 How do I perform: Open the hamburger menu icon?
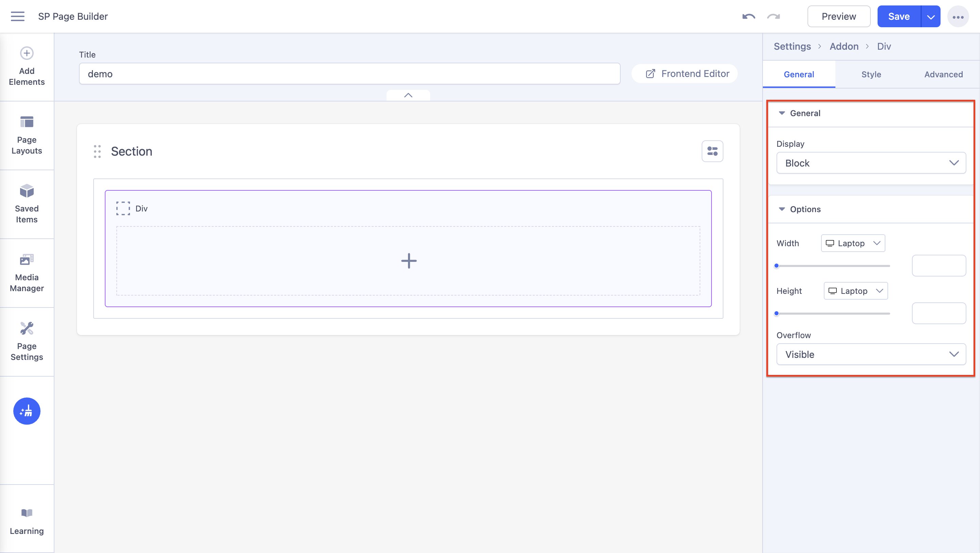point(17,16)
